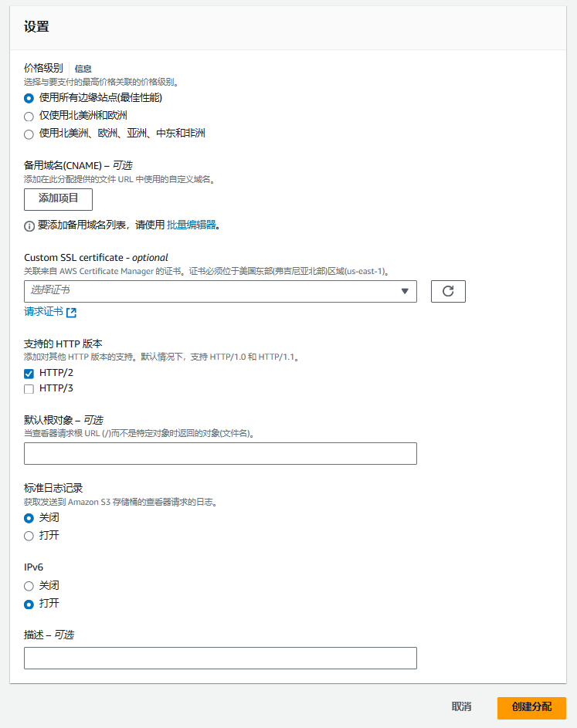Image resolution: width=577 pixels, height=728 pixels.
Task: Click the 支持的 HTTP 版本 label
Action: [63, 344]
